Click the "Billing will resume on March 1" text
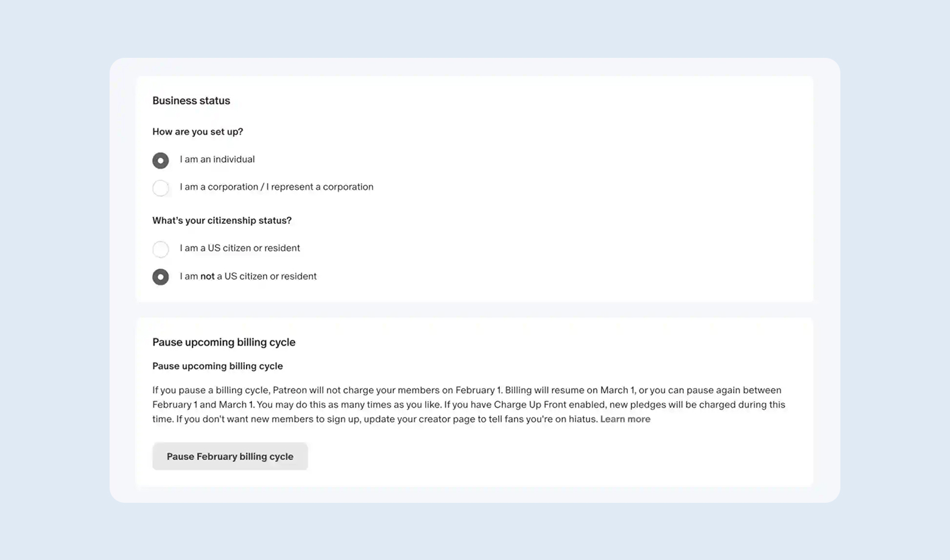 (x=569, y=390)
